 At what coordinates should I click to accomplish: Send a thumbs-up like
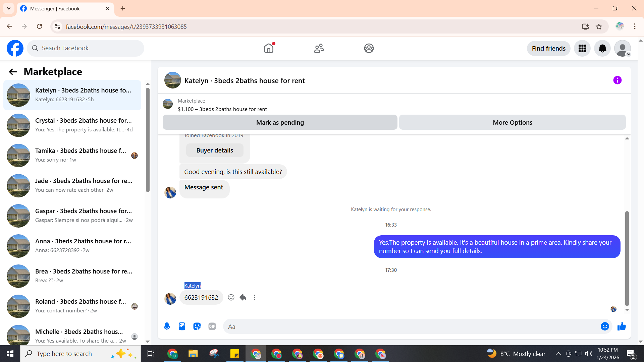tap(622, 326)
